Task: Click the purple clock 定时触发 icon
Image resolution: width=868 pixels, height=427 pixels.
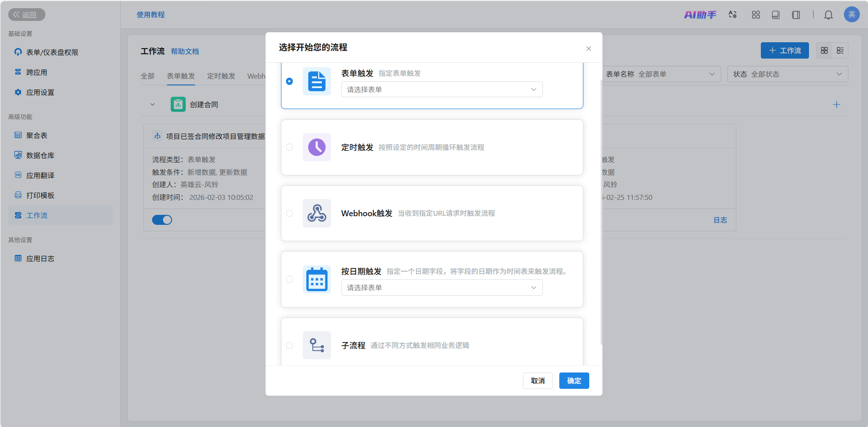Action: 316,147
